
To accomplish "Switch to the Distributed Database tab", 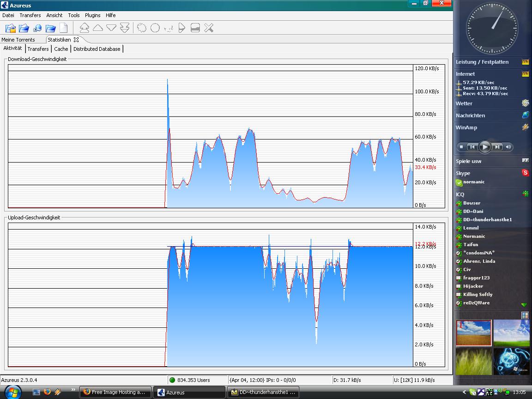I will click(x=97, y=49).
